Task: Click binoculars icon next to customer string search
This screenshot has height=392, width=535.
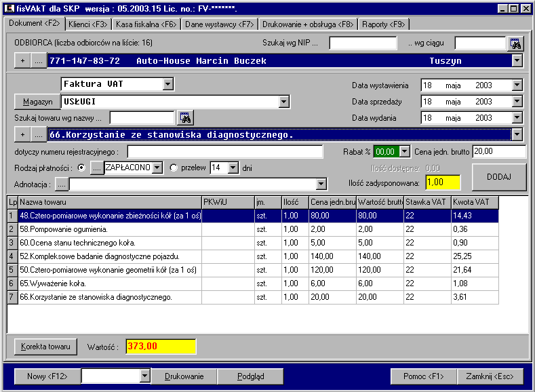Action: tap(516, 43)
